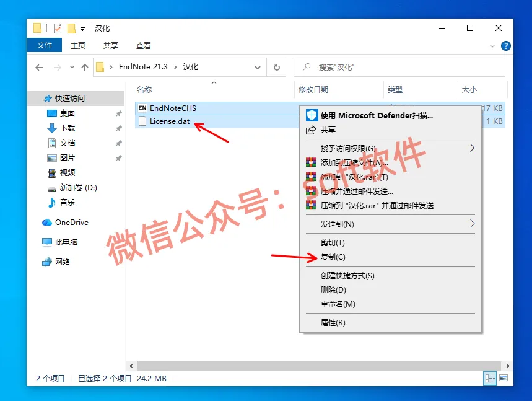
Task: Click the License.dat blank file icon
Action: 142,121
